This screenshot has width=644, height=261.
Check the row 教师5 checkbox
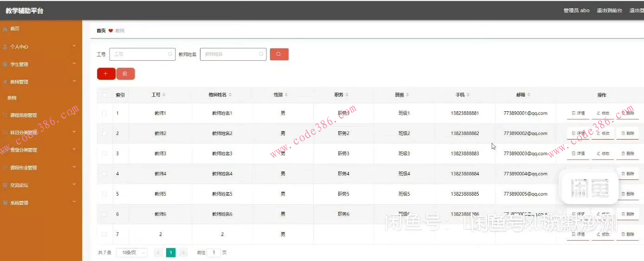pos(104,194)
